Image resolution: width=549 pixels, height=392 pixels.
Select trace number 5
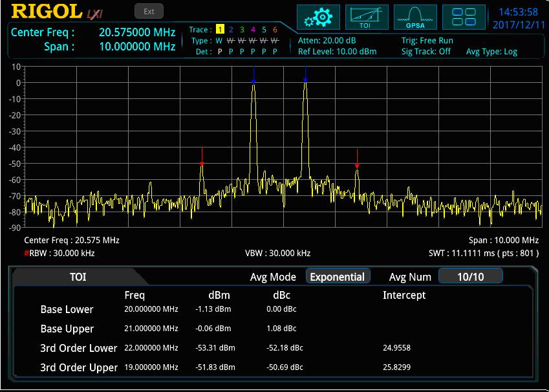pyautogui.click(x=264, y=30)
